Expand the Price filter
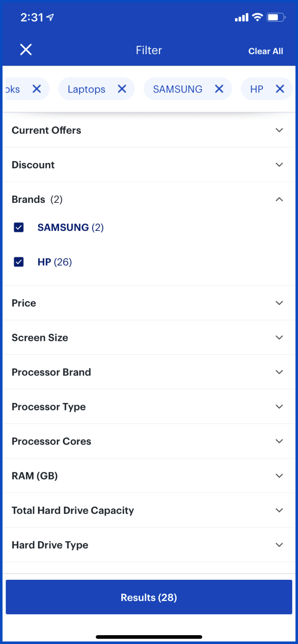The width and height of the screenshot is (298, 644). [x=279, y=303]
